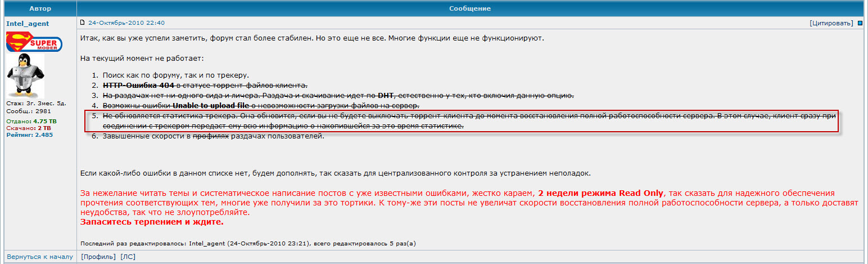
Task: Click the 'Последний раз редактировалось' edit note
Action: [248, 244]
